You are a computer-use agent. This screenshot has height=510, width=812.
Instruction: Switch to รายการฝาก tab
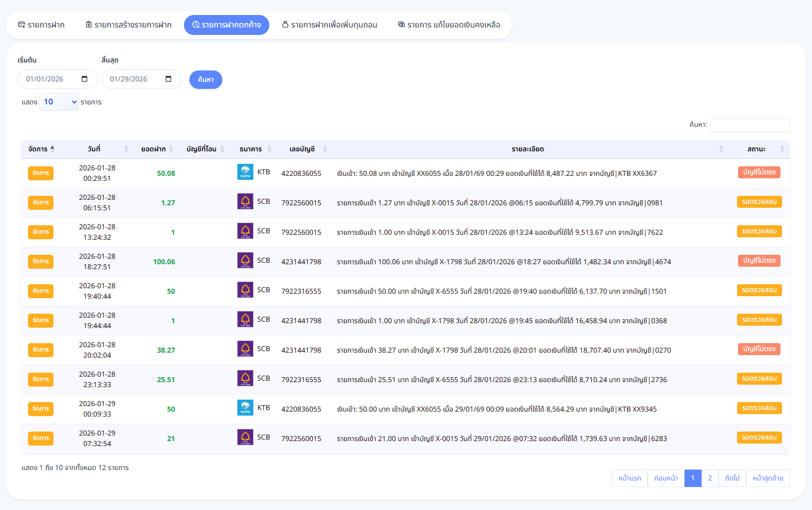[x=41, y=25]
